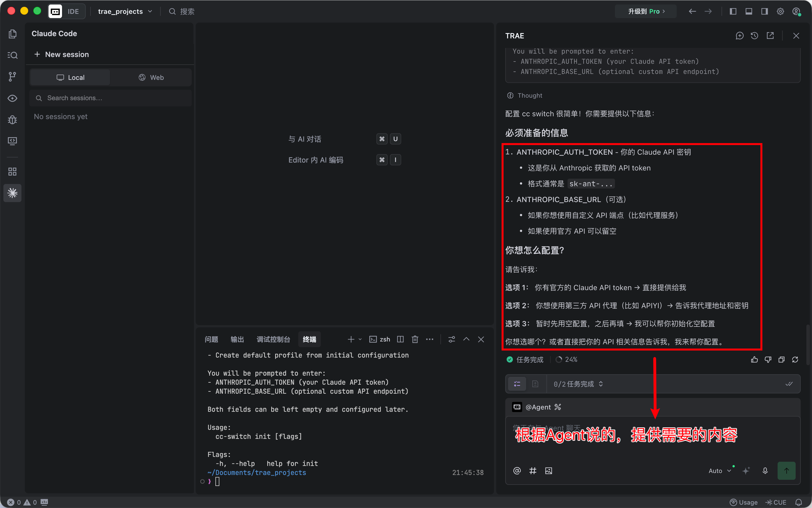Insert a # context reference in chat
This screenshot has width=812, height=508.
click(533, 471)
